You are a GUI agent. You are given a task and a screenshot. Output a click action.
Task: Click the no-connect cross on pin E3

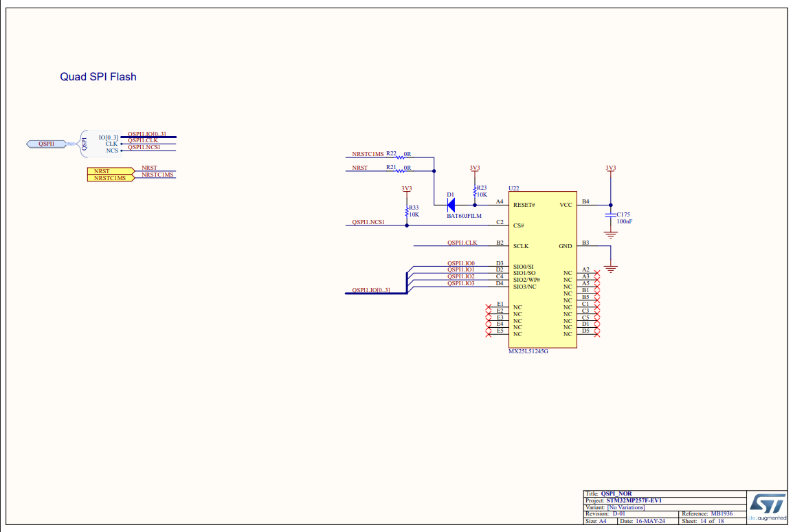488,320
